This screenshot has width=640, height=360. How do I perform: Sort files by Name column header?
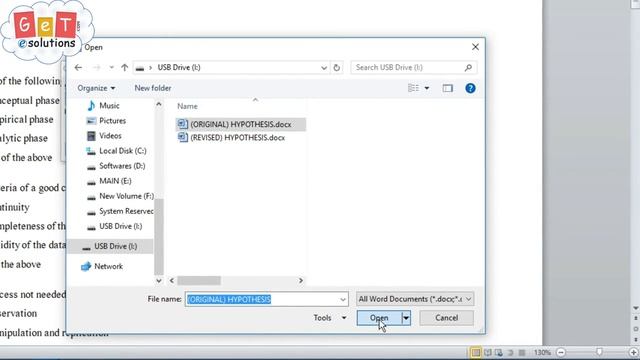187,106
